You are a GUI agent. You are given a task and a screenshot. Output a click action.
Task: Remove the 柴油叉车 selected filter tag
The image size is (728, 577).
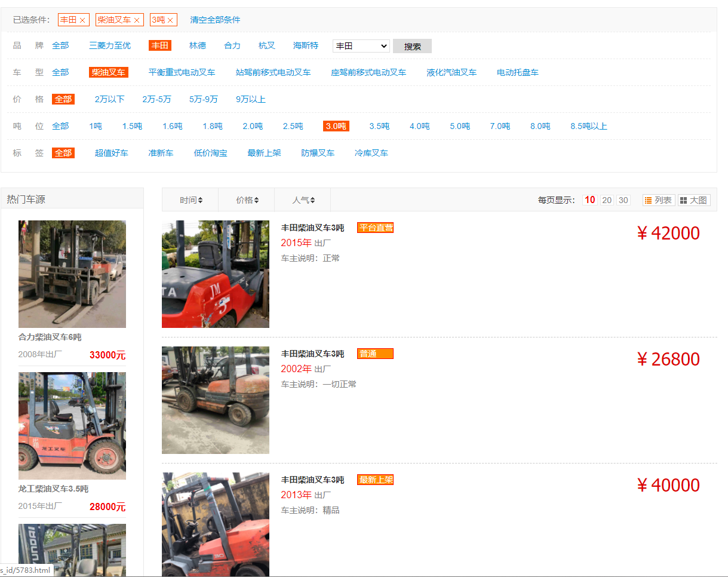coord(137,20)
